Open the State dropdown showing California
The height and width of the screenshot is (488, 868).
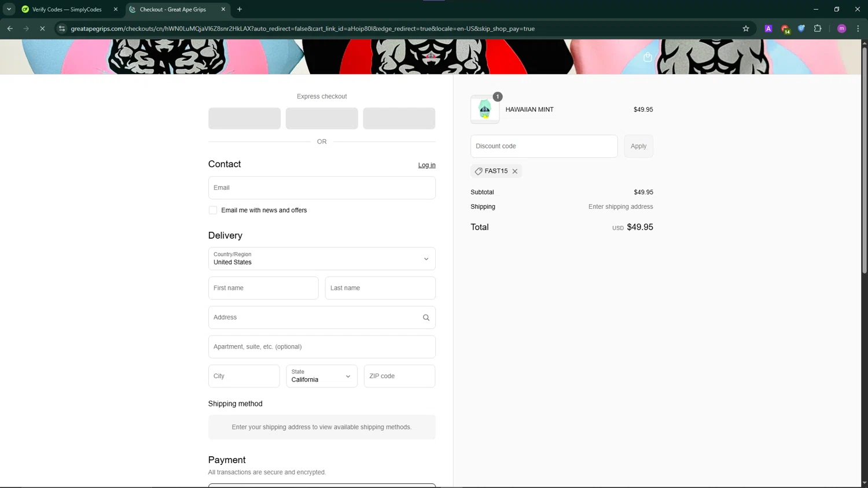pos(322,376)
